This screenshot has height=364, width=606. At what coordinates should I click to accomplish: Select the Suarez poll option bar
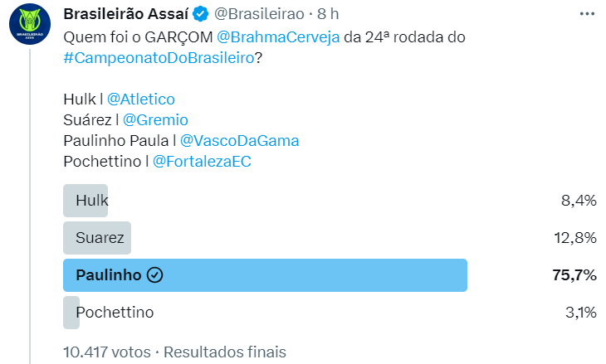point(97,238)
